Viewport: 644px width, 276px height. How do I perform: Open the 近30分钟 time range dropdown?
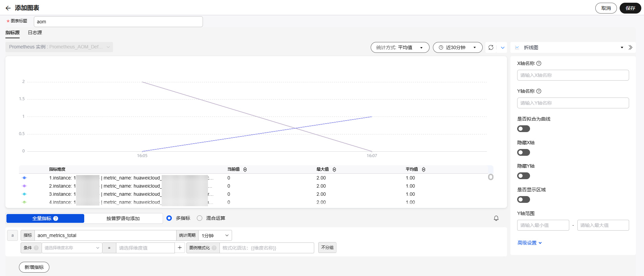458,47
